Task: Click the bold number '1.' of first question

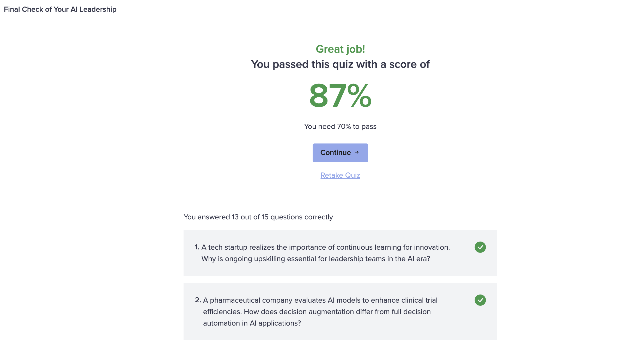Action: point(197,247)
